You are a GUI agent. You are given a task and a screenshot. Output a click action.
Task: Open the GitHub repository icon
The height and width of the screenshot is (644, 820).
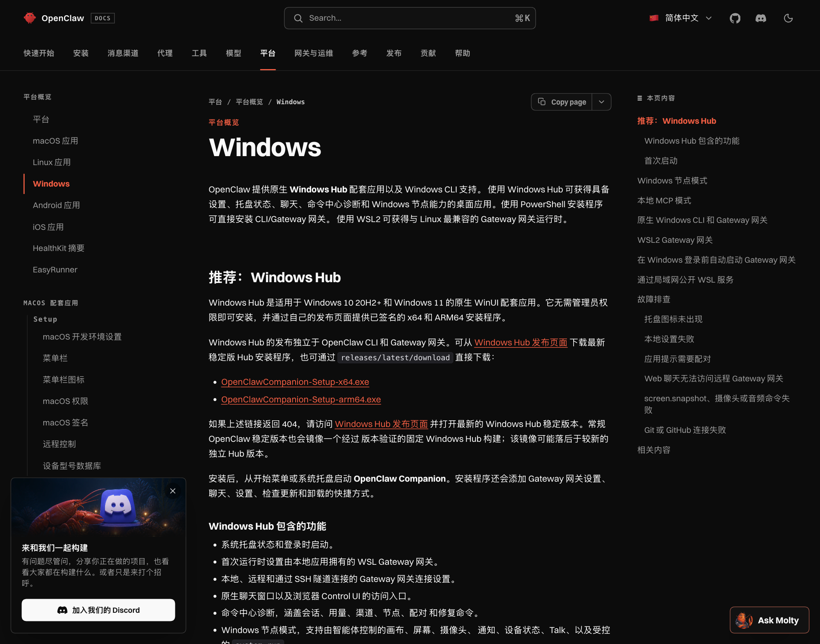(x=735, y=18)
